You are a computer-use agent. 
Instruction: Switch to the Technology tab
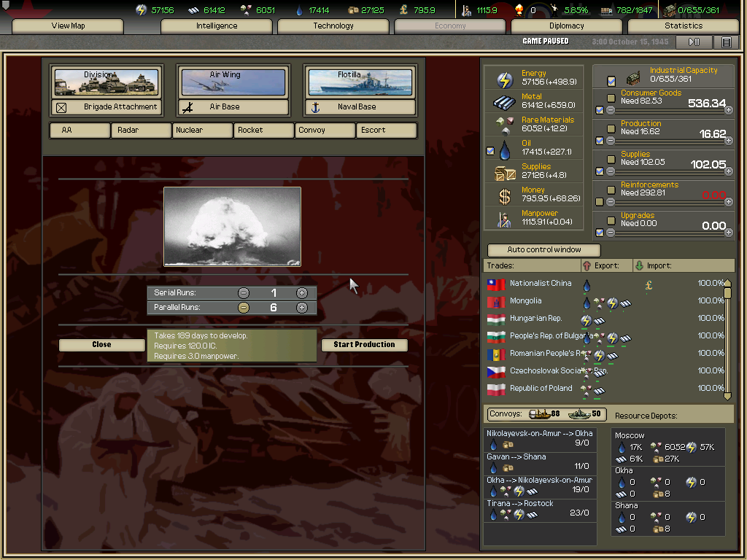pyautogui.click(x=333, y=26)
